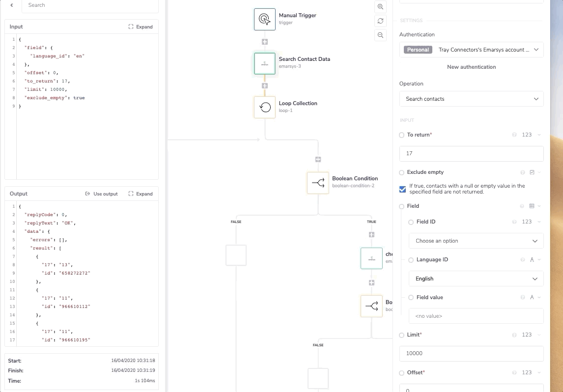The image size is (563, 392).
Task: Click the New authentication link
Action: point(471,67)
